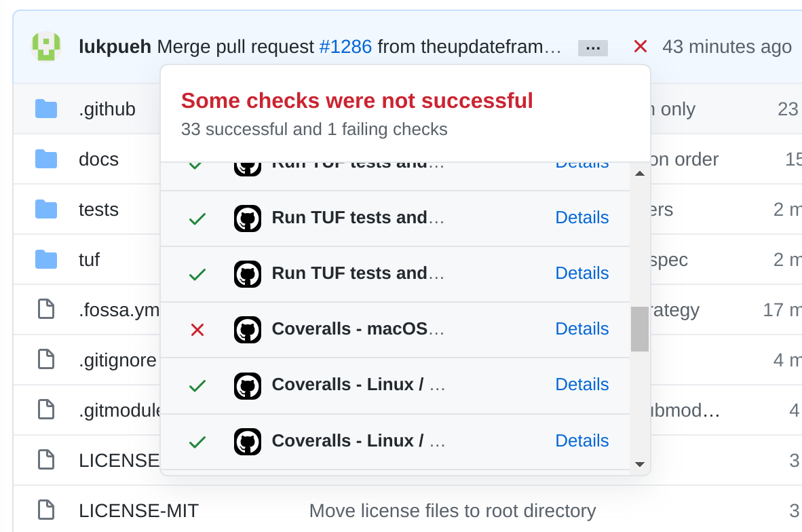Open the tests folder icon
The width and height of the screenshot is (802, 532).
pyautogui.click(x=46, y=209)
